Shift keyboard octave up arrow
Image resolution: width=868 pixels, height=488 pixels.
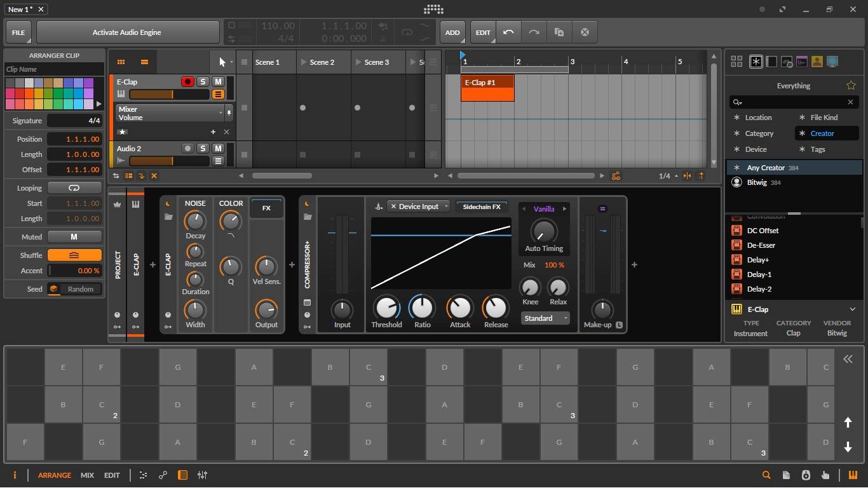(x=848, y=422)
